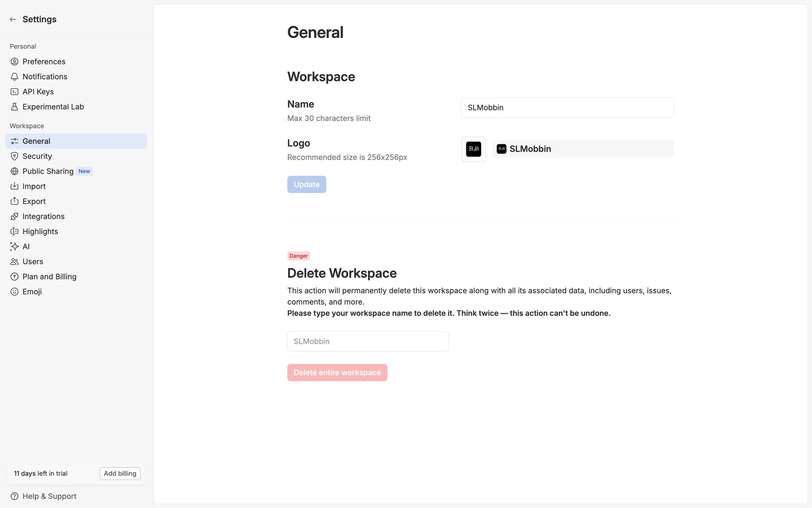Click the Preferences person icon
The image size is (812, 508).
[14, 62]
